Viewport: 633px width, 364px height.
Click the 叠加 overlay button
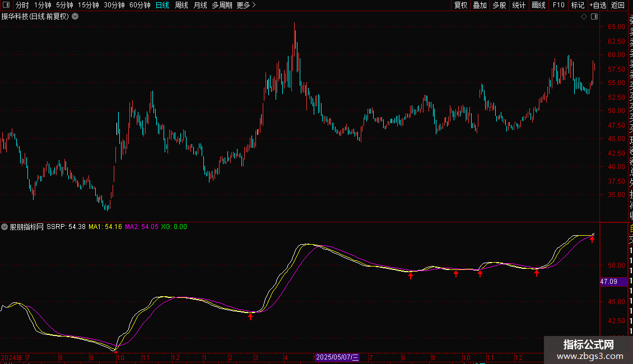pyautogui.click(x=480, y=5)
